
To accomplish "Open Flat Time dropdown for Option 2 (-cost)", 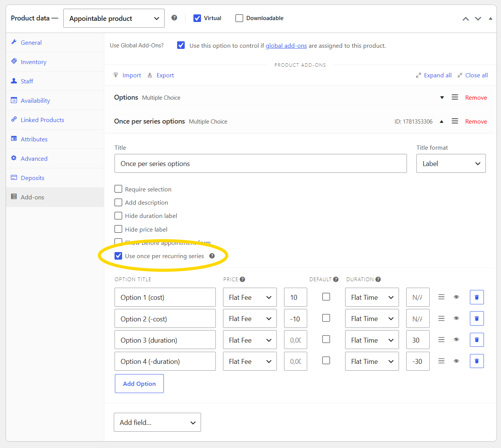I will [x=372, y=318].
